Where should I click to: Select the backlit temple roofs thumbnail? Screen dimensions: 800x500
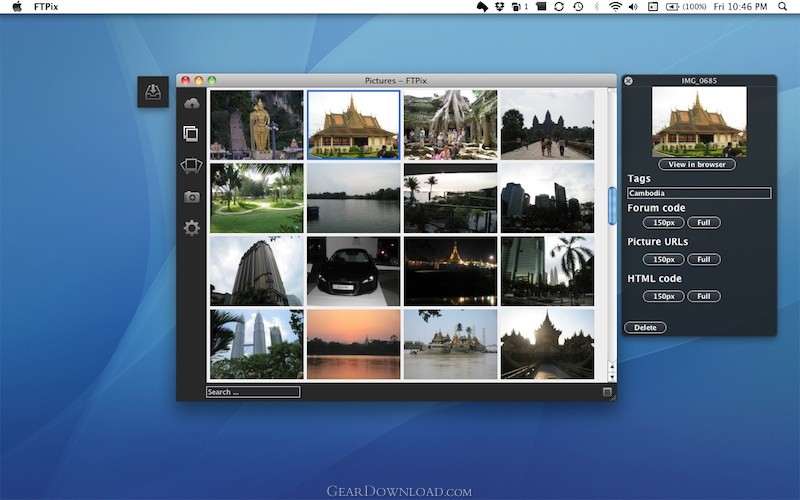coord(547,344)
